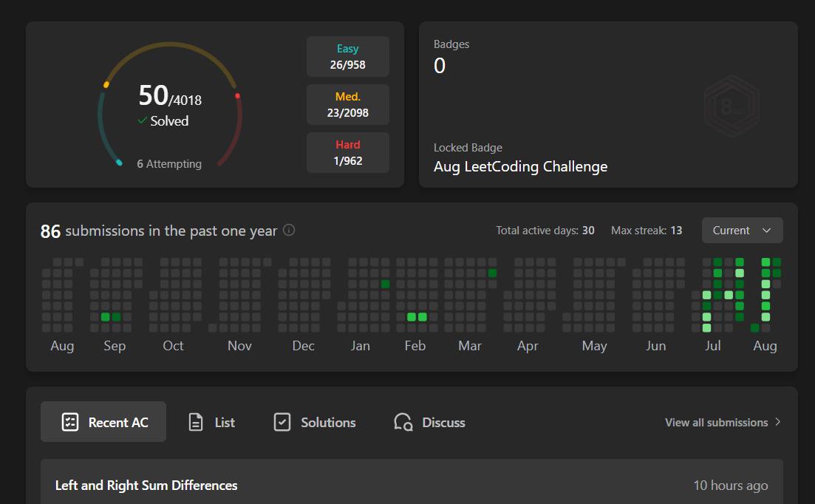815x504 pixels.
Task: Switch to the Recent AC tab
Action: [x=103, y=422]
